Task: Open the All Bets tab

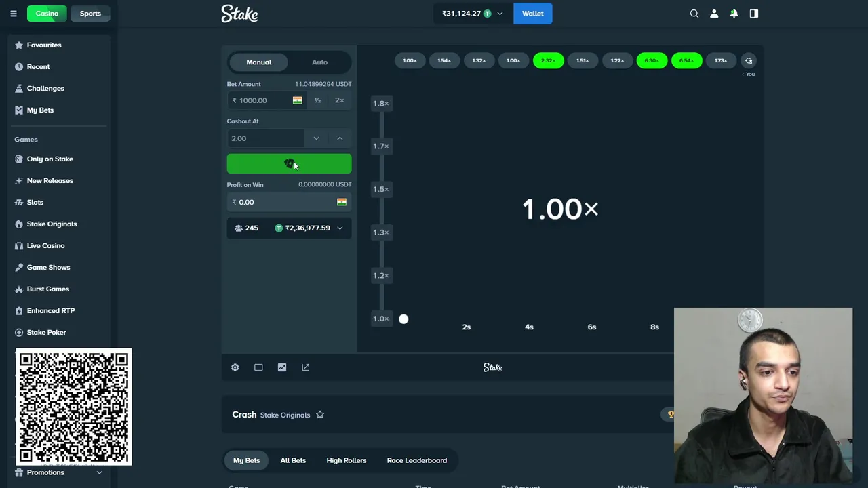Action: click(293, 460)
